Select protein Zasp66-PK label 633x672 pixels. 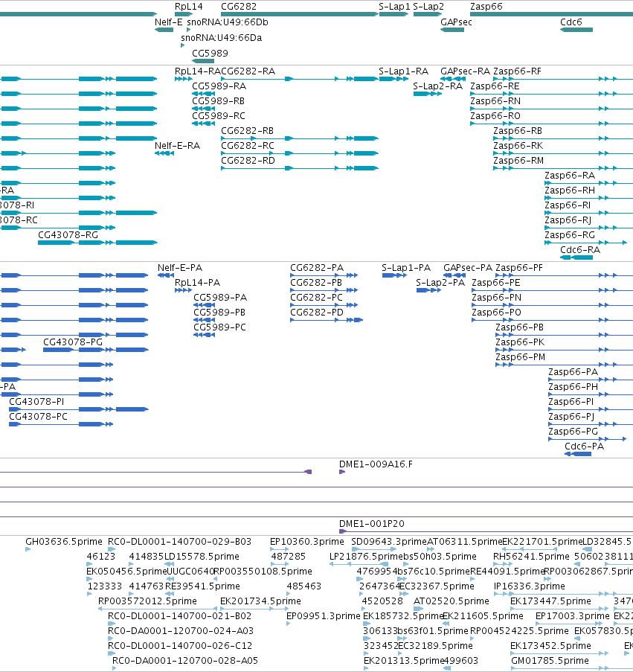click(x=520, y=342)
